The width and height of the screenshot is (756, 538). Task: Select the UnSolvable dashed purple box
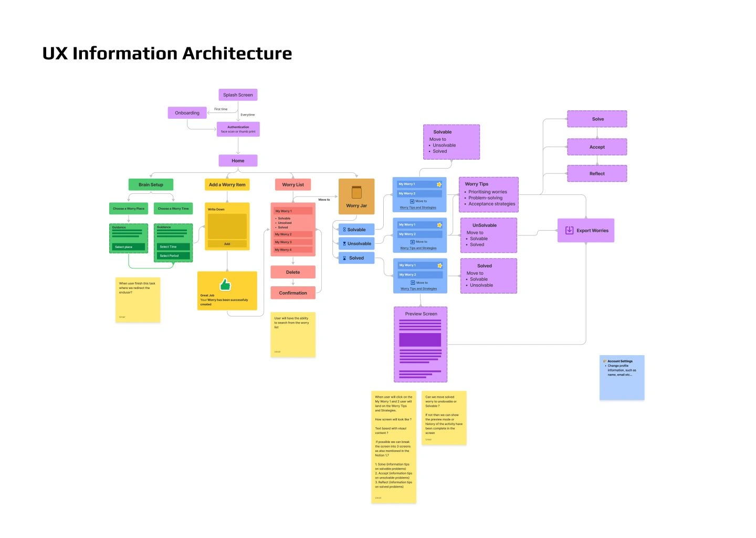[489, 235]
